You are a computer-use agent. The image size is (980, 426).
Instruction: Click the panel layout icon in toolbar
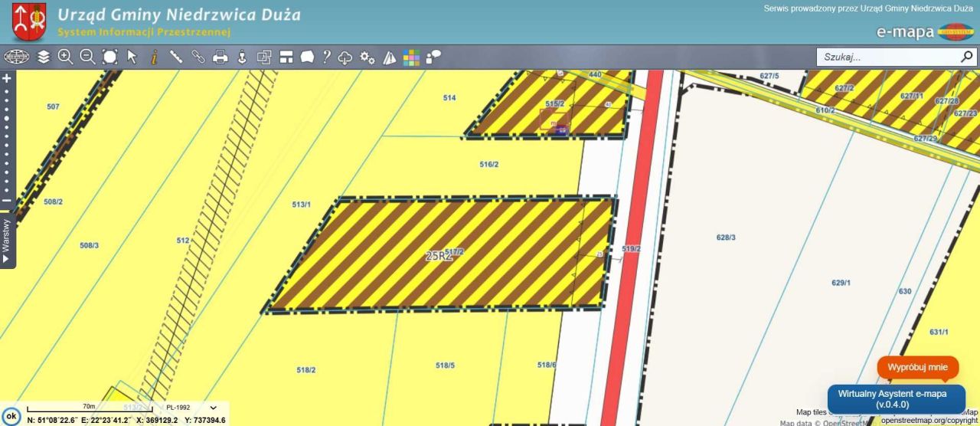(286, 57)
